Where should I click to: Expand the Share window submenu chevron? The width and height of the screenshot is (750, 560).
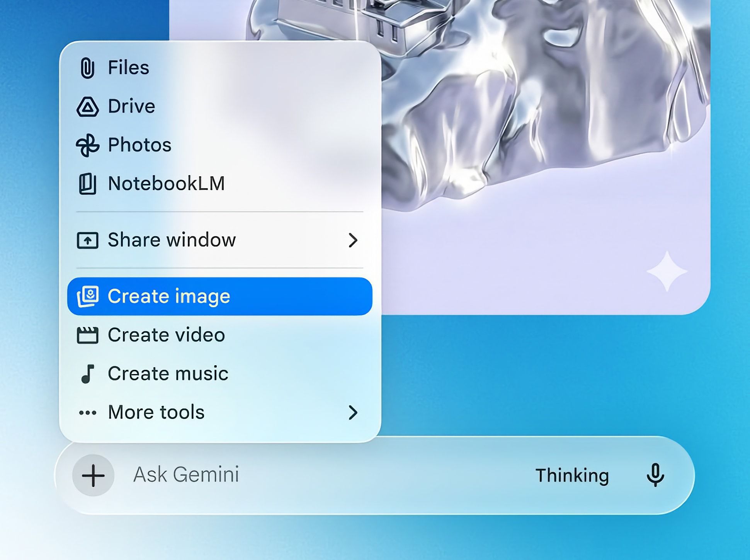[x=353, y=240]
